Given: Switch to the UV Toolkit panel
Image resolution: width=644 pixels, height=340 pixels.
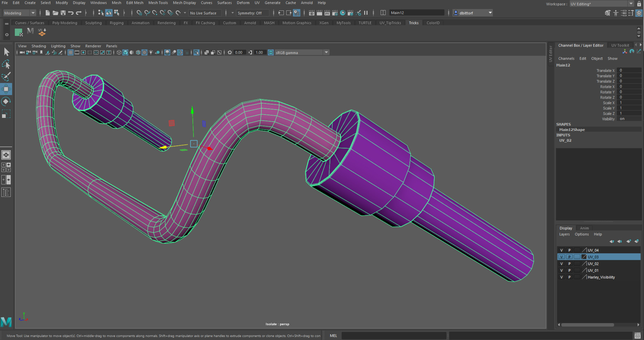Looking at the screenshot, I should tap(620, 45).
